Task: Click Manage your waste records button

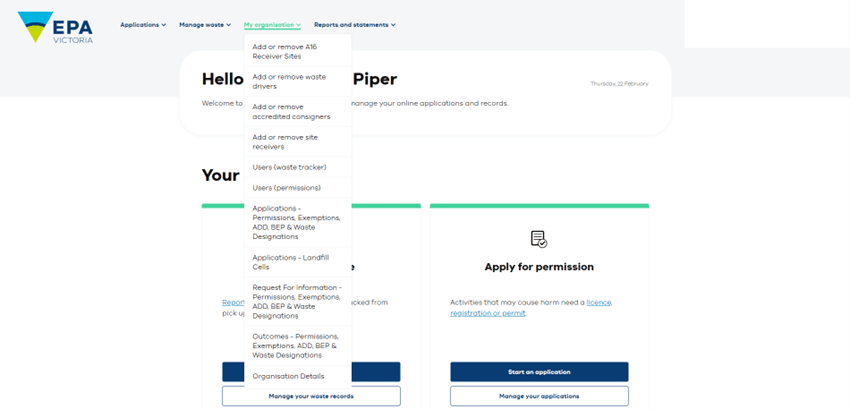Action: tap(311, 396)
